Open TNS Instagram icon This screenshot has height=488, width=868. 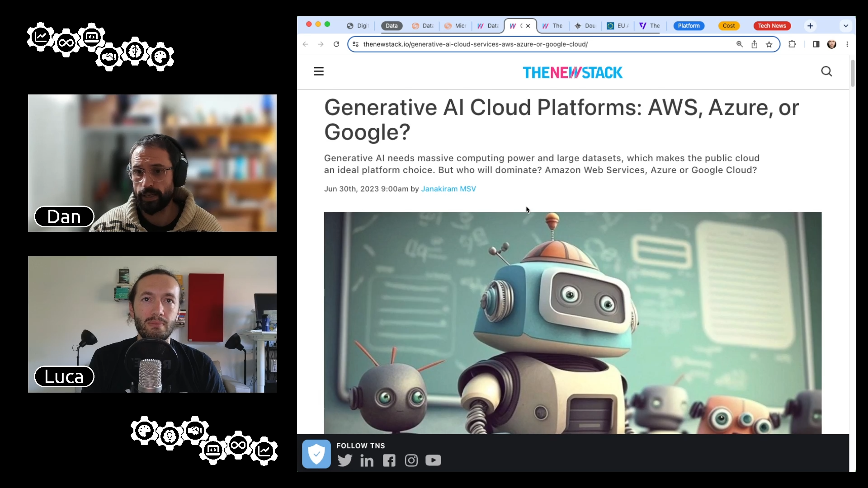pos(411,460)
